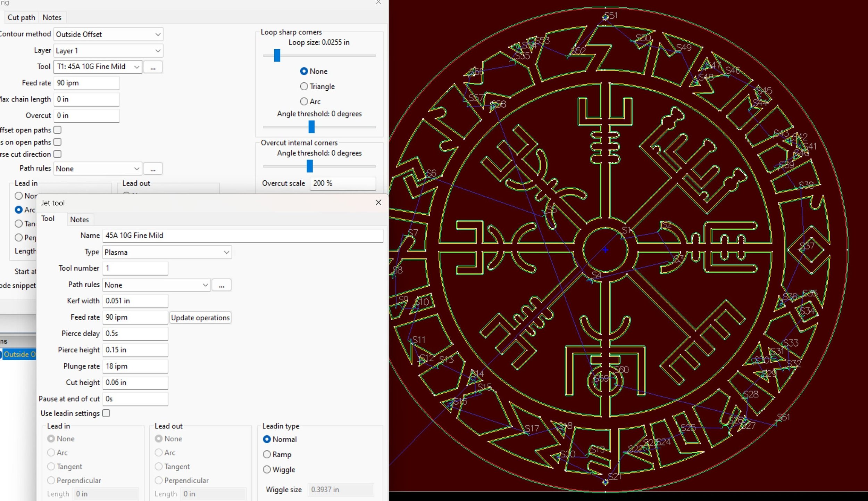Select the Outside Offset operation in list
Image resolution: width=868 pixels, height=501 pixels.
coord(19,354)
